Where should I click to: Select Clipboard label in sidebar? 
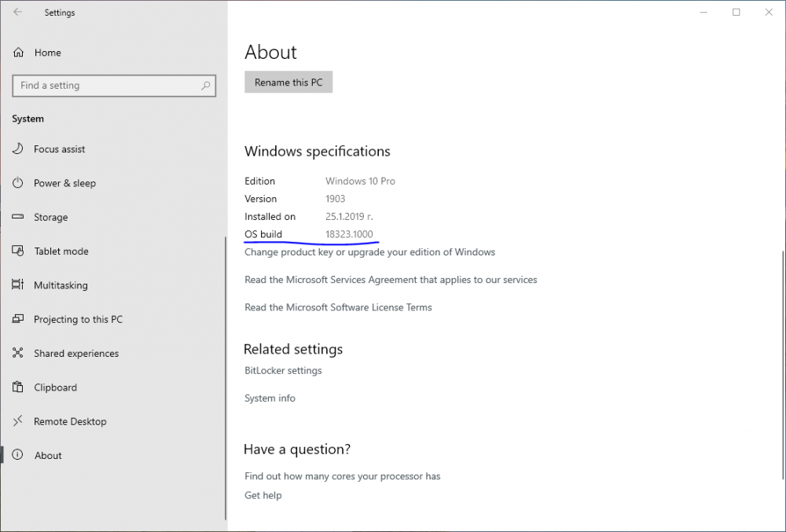coord(55,387)
